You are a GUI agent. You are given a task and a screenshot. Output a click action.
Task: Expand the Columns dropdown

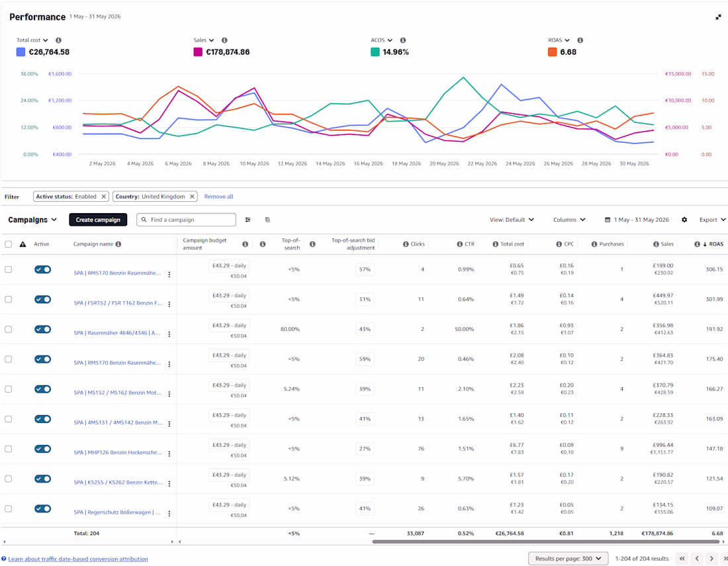point(569,220)
